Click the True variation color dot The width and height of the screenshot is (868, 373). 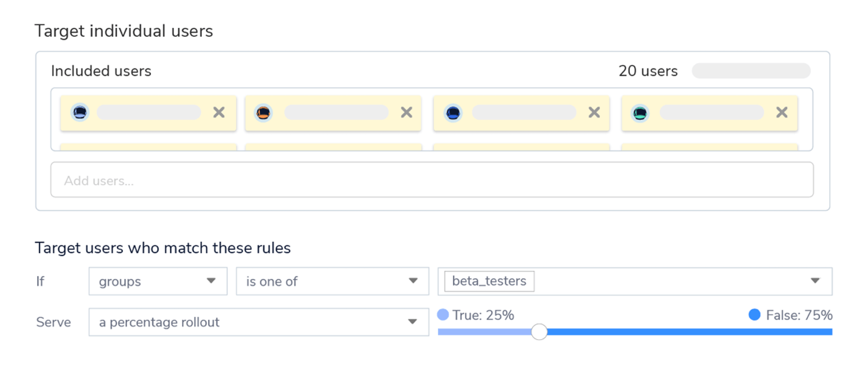[x=443, y=315]
